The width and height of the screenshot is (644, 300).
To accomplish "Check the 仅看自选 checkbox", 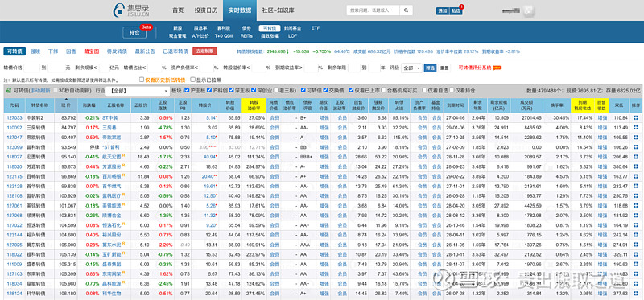I will click(x=424, y=90).
